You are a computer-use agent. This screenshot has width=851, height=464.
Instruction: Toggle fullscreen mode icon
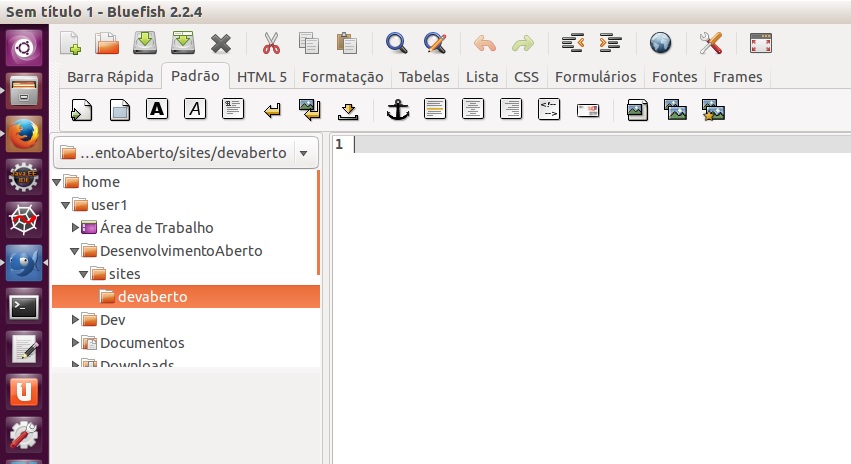click(761, 43)
